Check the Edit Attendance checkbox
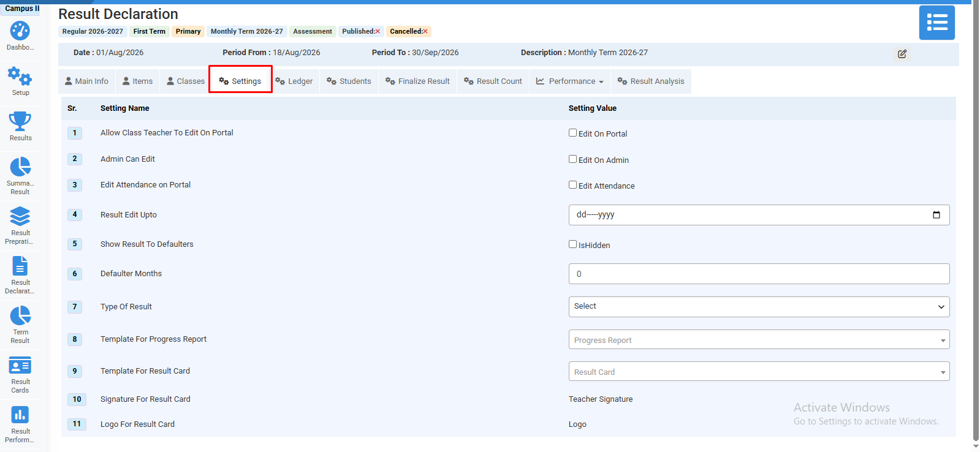The image size is (980, 452). coord(572,185)
